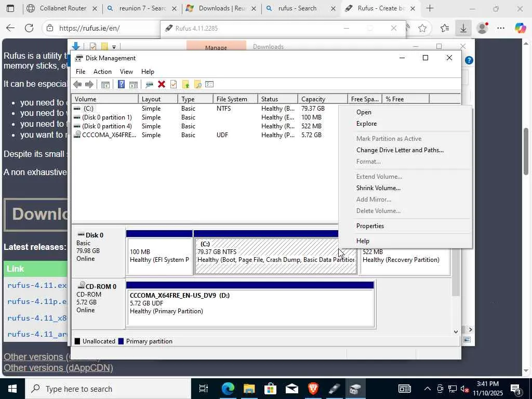Click the CD-ROM 0 label panel
The width and height of the screenshot is (532, 399).
pos(98,303)
